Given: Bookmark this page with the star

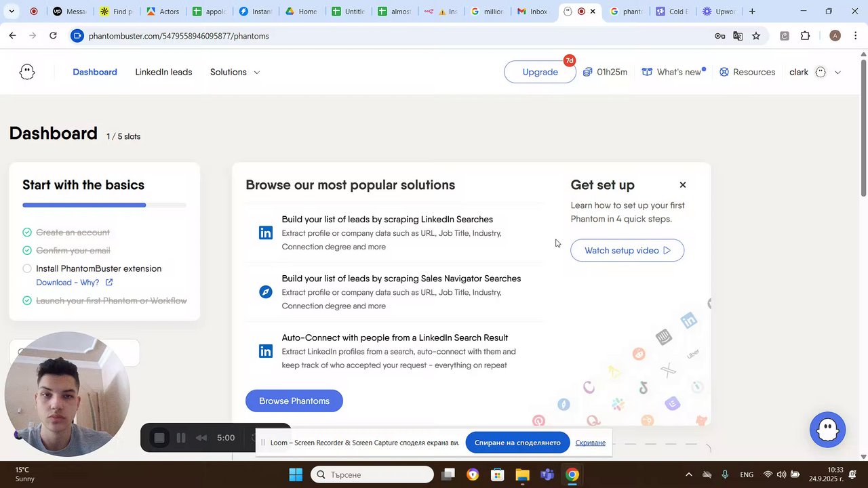Looking at the screenshot, I should [756, 36].
